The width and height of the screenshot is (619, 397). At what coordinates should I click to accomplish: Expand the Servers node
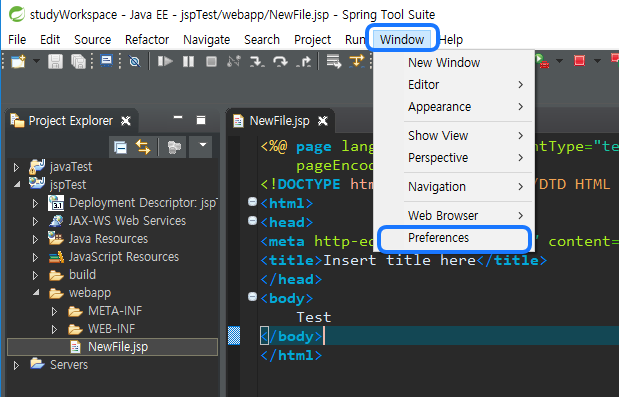point(16,365)
